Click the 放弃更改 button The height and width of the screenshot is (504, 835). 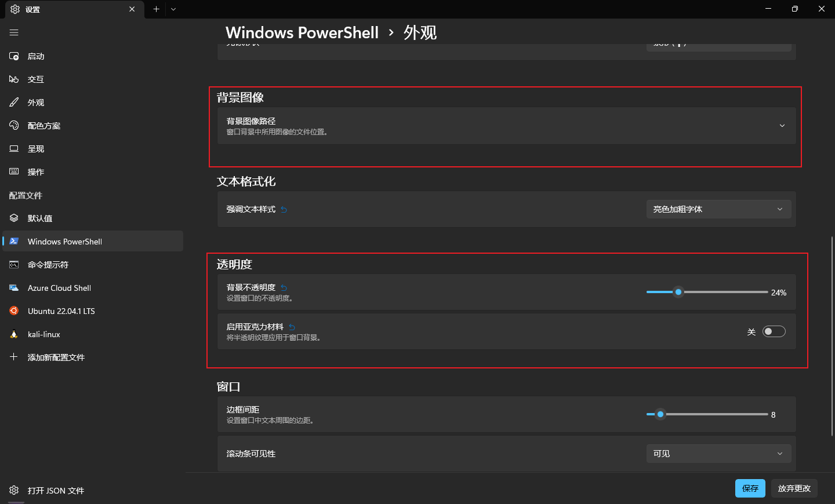pyautogui.click(x=794, y=488)
